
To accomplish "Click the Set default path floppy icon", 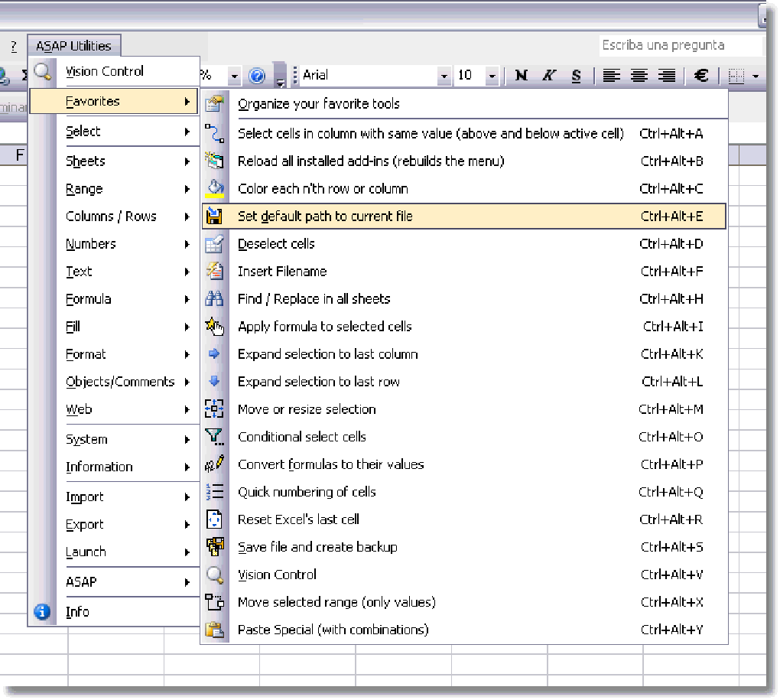I will (214, 216).
